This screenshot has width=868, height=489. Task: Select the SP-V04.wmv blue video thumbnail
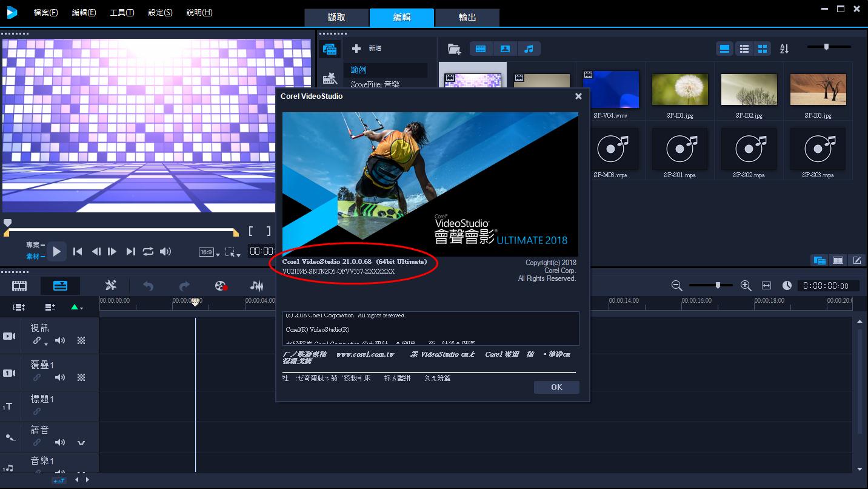tap(611, 89)
